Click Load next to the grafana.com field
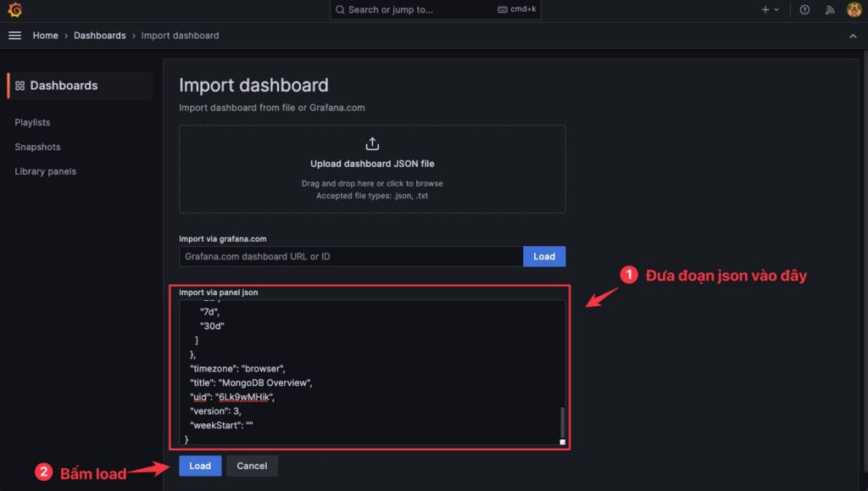The image size is (868, 491). coord(544,256)
